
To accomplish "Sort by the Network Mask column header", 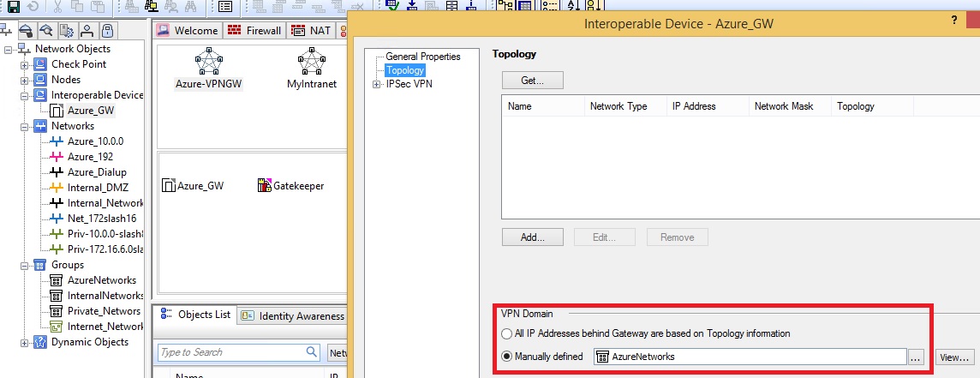I will (x=790, y=106).
